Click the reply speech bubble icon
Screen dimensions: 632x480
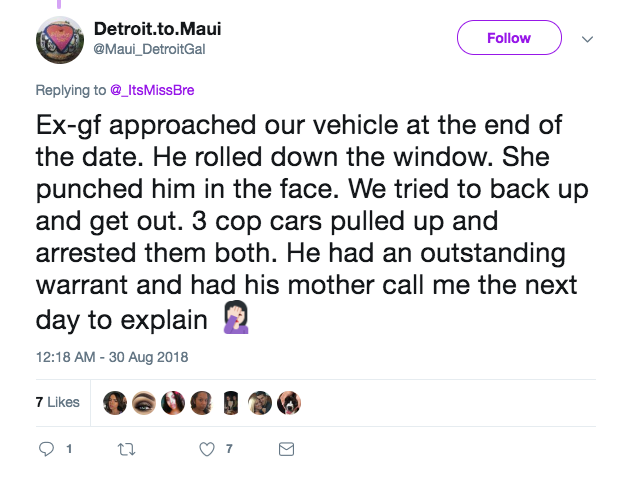[x=46, y=449]
